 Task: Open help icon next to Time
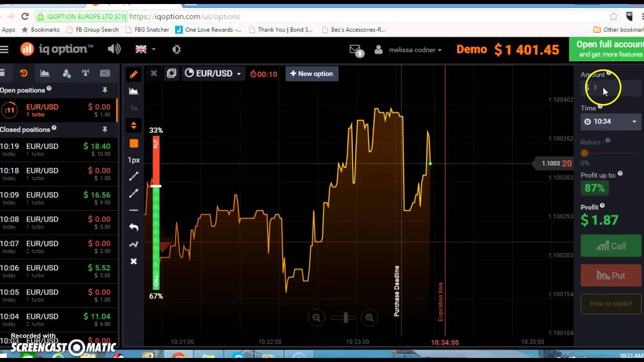(600, 107)
